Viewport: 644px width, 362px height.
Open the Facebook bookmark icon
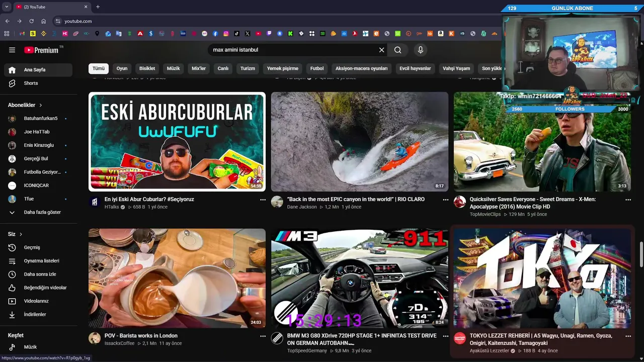215,34
